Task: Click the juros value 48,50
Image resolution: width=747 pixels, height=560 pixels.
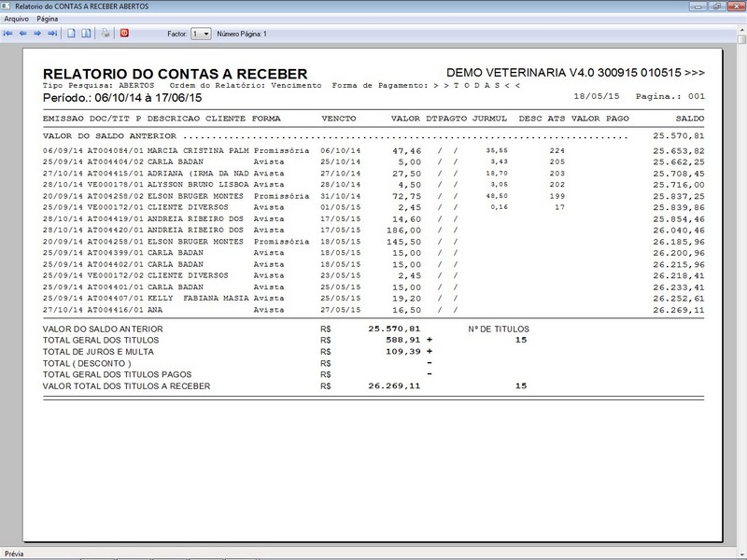Action: pyautogui.click(x=497, y=196)
